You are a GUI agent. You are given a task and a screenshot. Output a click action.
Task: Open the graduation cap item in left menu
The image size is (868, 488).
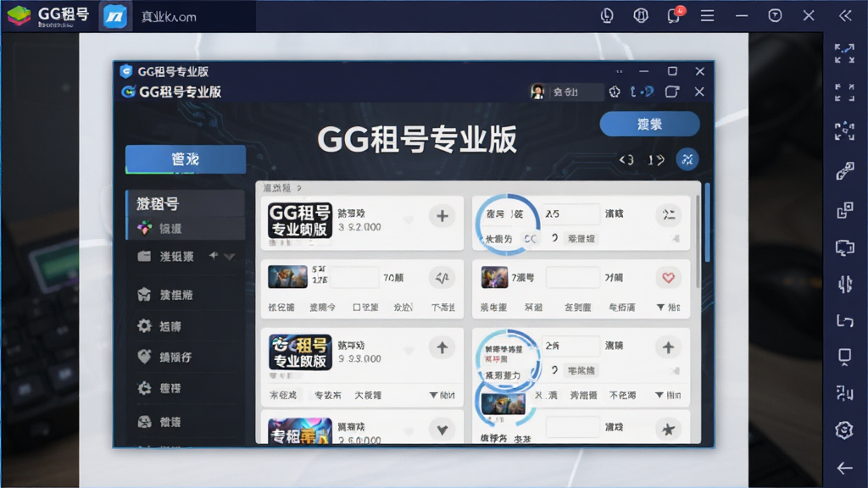pos(186,294)
